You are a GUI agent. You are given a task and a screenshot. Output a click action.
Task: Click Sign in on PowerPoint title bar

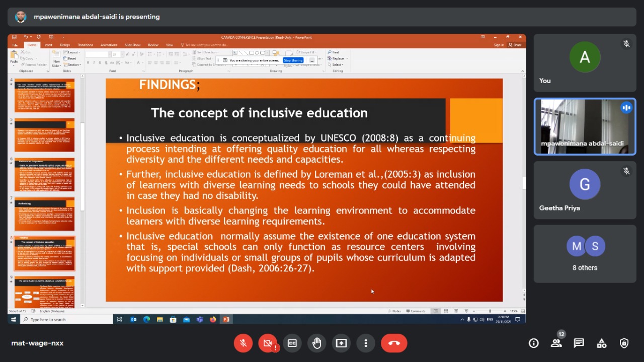pos(499,45)
